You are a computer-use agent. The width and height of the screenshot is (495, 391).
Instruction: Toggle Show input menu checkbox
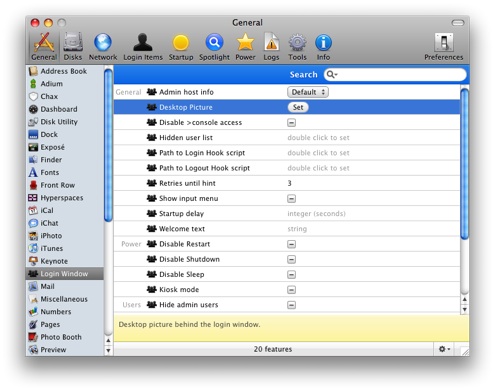(x=291, y=199)
